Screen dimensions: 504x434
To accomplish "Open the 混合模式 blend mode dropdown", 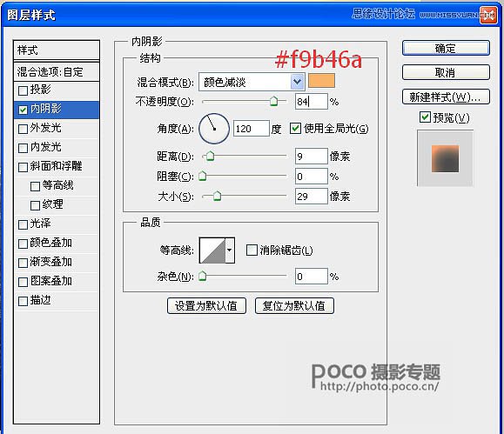I will coord(252,83).
